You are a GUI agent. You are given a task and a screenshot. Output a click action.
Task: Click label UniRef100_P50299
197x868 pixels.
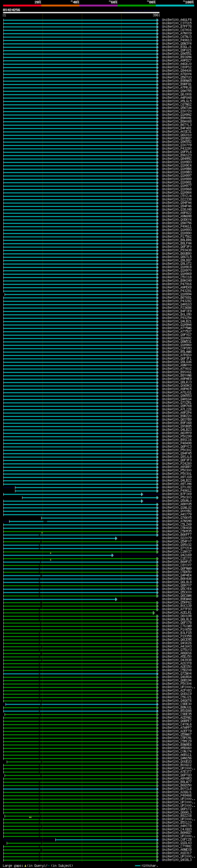[x=177, y=436]
